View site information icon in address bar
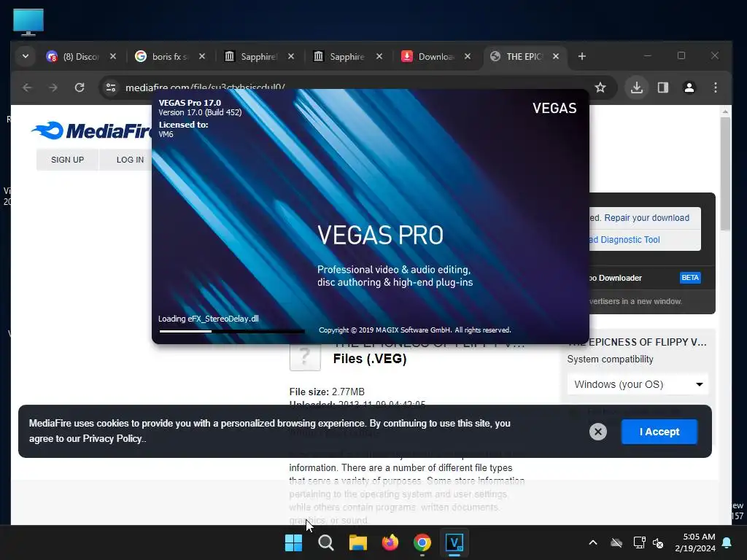The height and width of the screenshot is (560, 747). (x=111, y=87)
